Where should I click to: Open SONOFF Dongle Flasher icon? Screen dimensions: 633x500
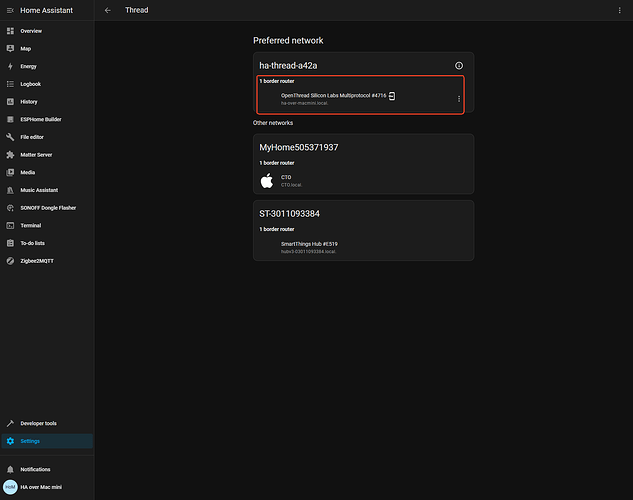point(10,208)
